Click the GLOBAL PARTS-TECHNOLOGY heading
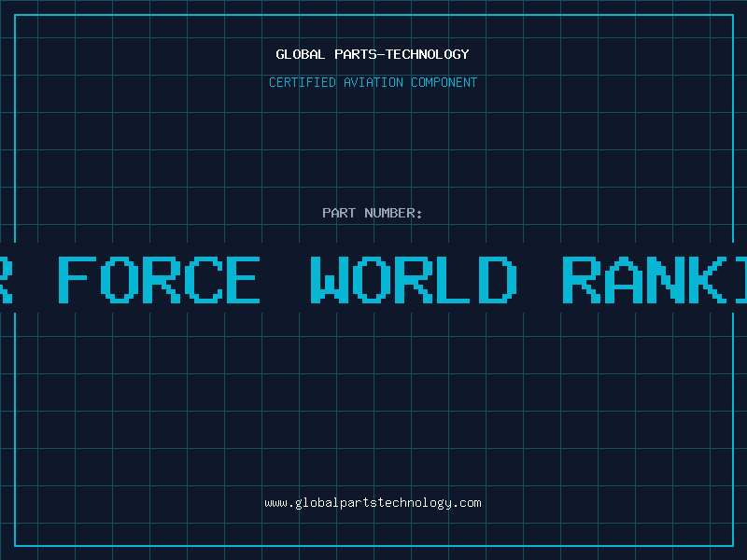Viewport: 747px width, 560px height. point(373,54)
